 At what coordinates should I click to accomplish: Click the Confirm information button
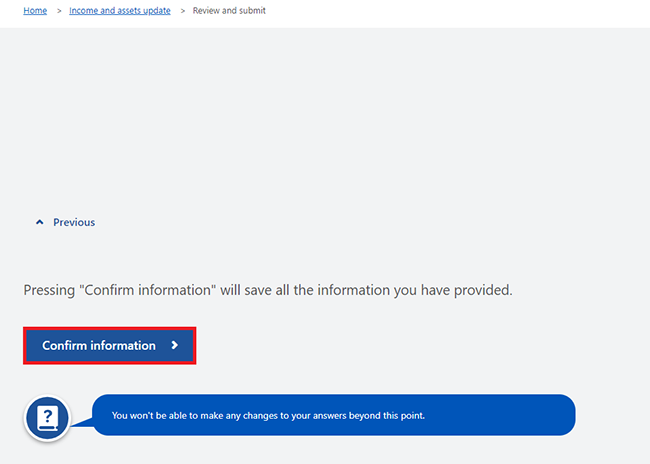(110, 345)
